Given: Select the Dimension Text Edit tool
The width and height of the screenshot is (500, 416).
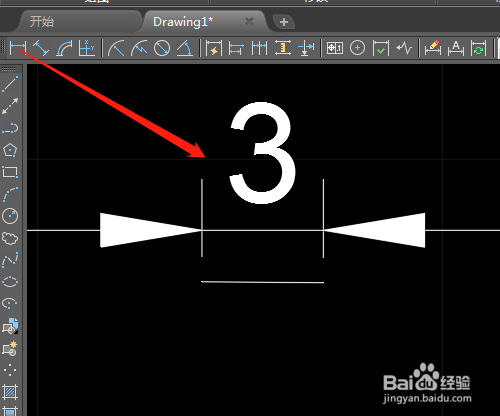Looking at the screenshot, I should point(456,48).
